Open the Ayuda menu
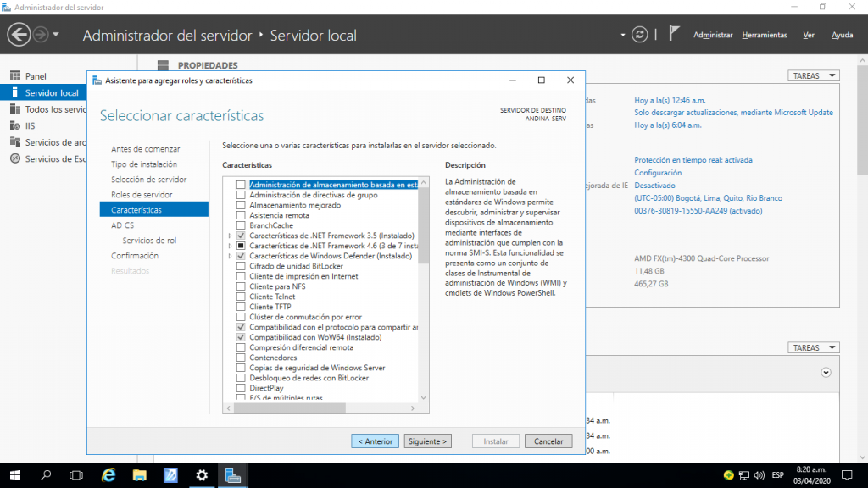The width and height of the screenshot is (868, 488). tap(842, 35)
